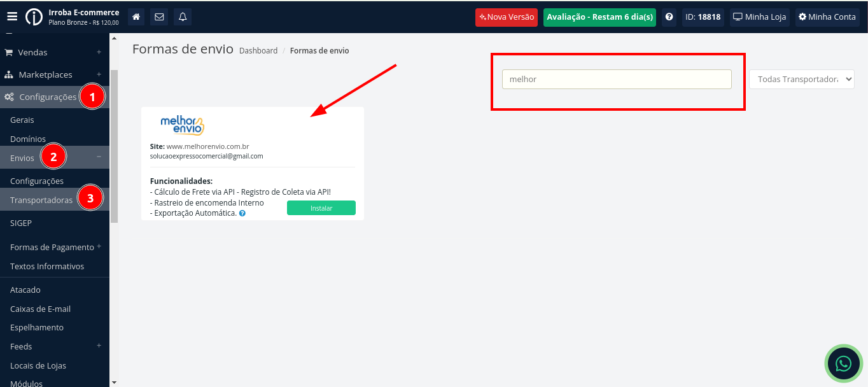This screenshot has width=868, height=387.
Task: Open Domínios settings
Action: 28,139
